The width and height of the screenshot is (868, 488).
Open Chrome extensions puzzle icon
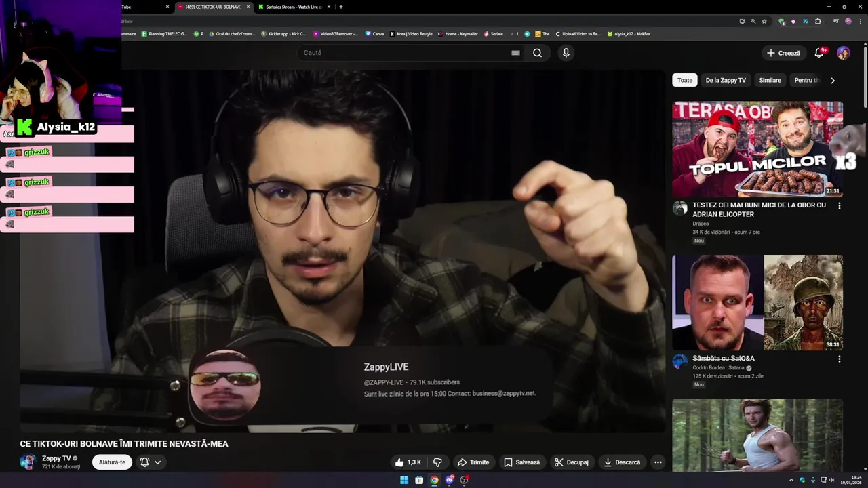(818, 21)
